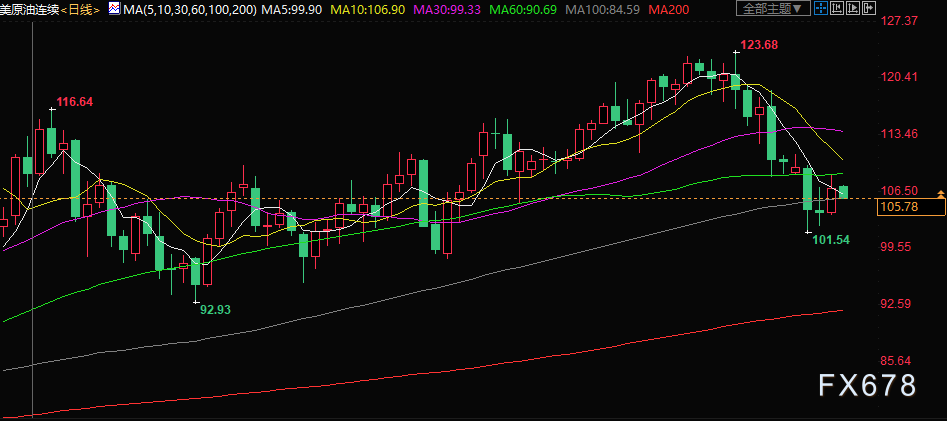Click the 日线 period selector

80,9
